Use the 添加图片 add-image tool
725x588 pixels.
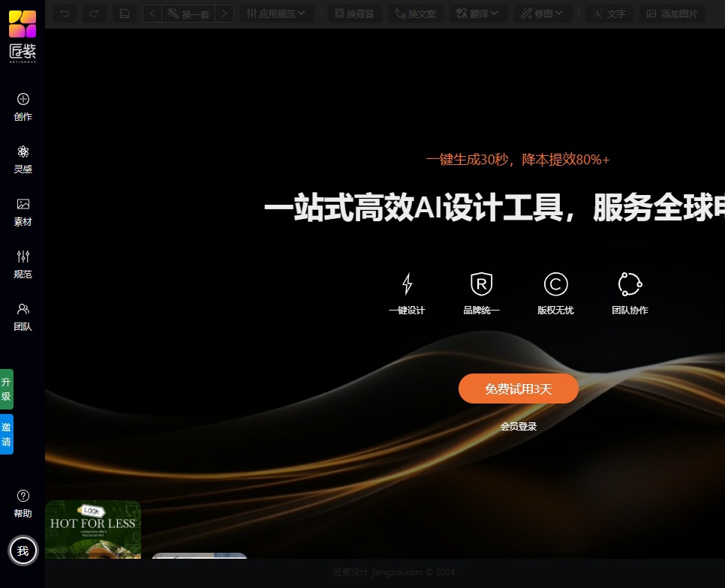point(672,13)
